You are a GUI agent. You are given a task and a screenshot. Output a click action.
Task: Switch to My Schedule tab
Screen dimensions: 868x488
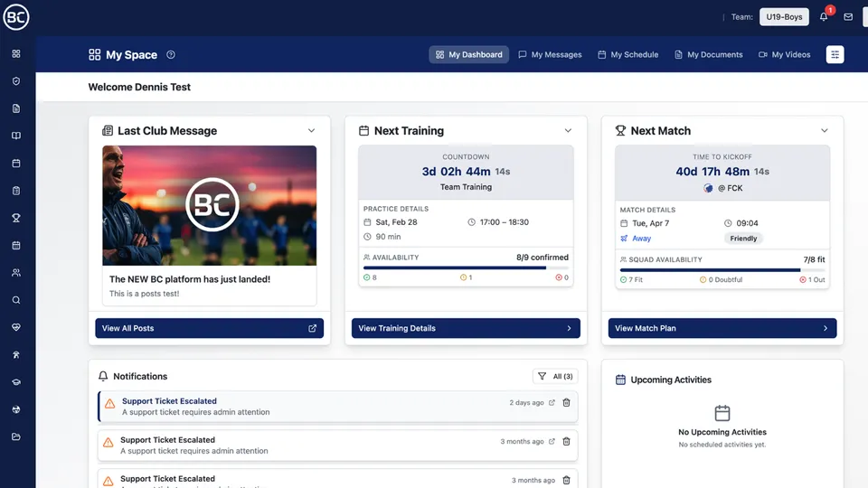coord(628,54)
